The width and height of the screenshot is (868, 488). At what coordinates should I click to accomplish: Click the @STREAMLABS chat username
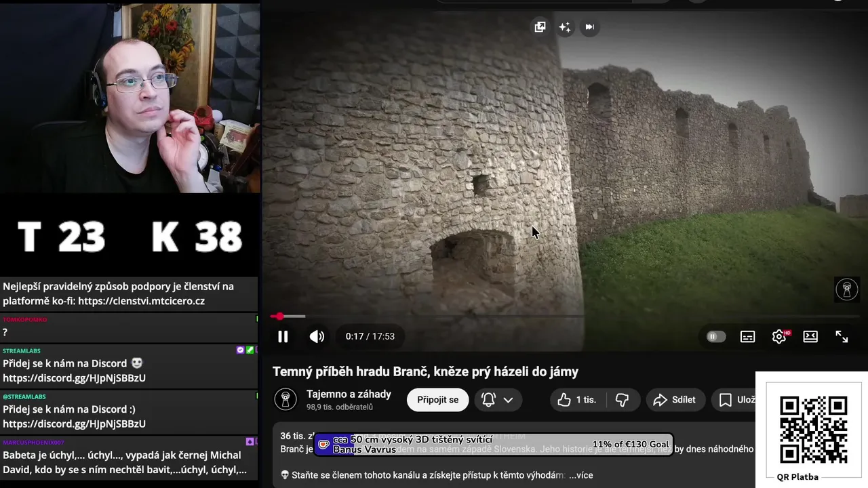(x=24, y=396)
